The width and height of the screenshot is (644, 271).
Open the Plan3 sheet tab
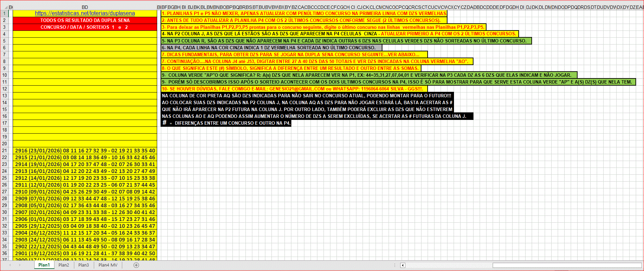pos(84,265)
